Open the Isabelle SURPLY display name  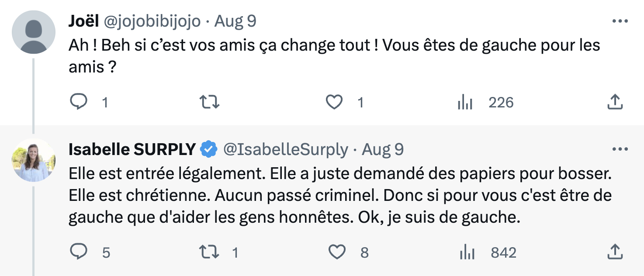132,150
